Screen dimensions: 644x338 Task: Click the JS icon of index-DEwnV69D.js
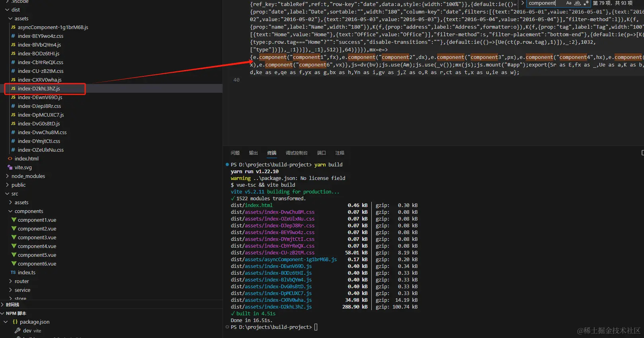14,97
